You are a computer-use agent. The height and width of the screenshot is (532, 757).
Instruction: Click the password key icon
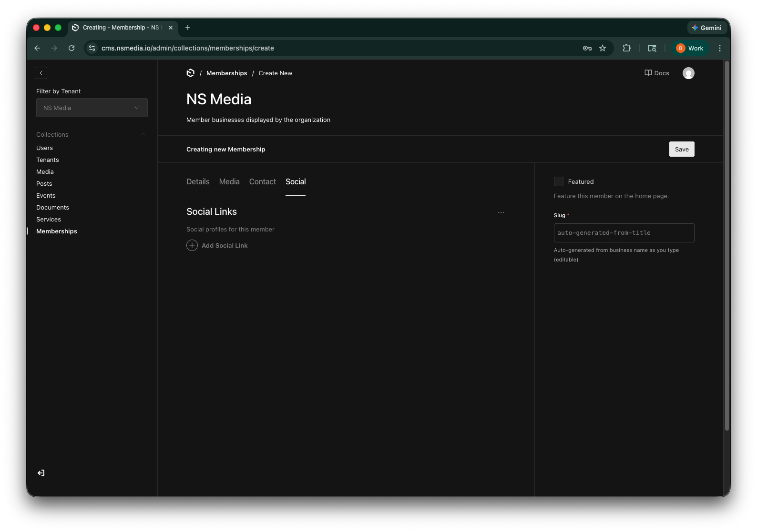(x=587, y=48)
